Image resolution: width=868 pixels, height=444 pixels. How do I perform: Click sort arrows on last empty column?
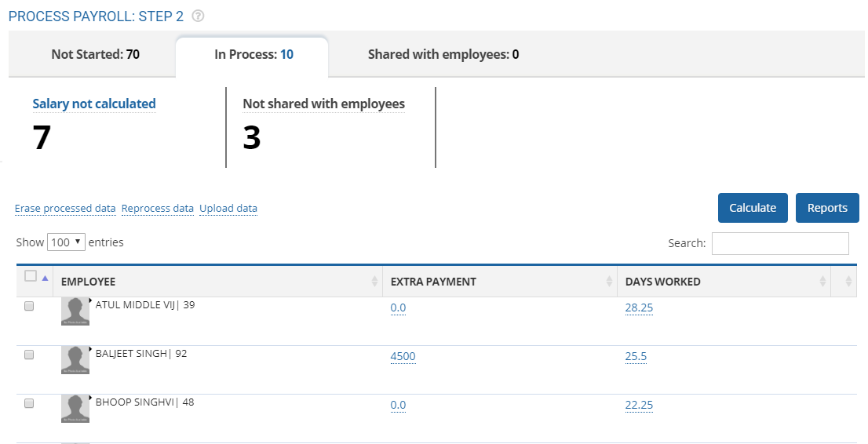pos(848,282)
